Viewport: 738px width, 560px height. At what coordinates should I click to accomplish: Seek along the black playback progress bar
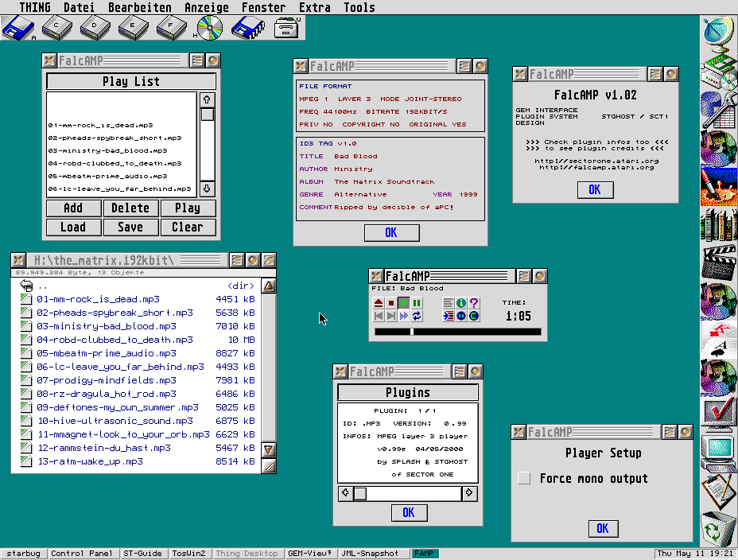[x=457, y=332]
